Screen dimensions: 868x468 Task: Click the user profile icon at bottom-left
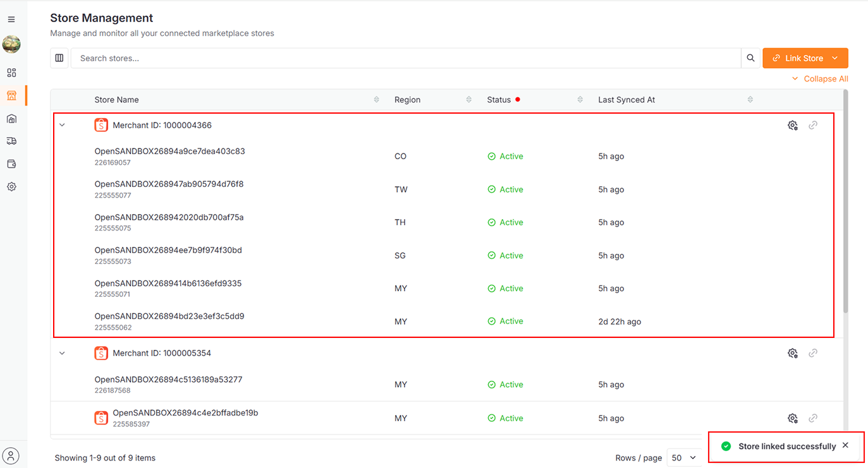coord(11,455)
